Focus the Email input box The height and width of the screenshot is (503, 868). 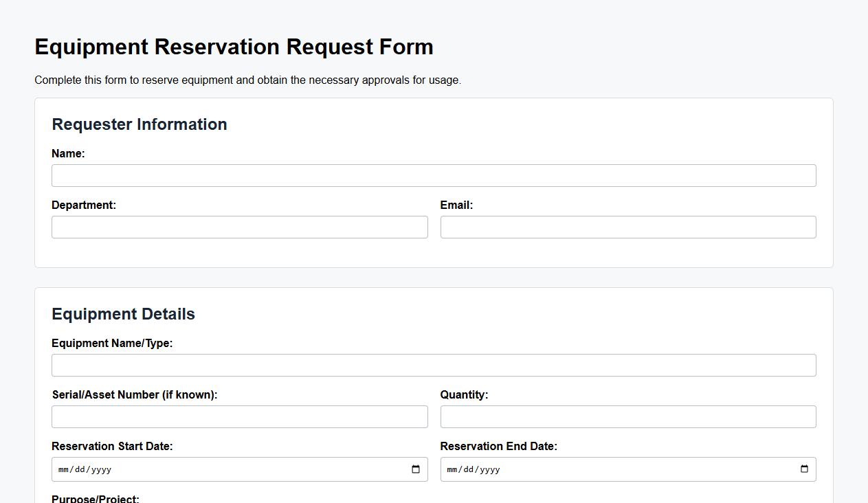(627, 227)
